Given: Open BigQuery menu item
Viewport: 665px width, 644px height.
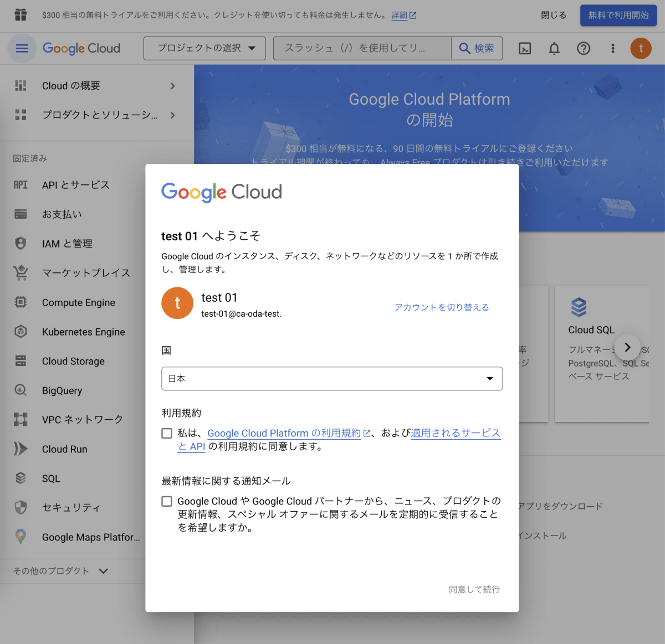Looking at the screenshot, I should pyautogui.click(x=62, y=390).
